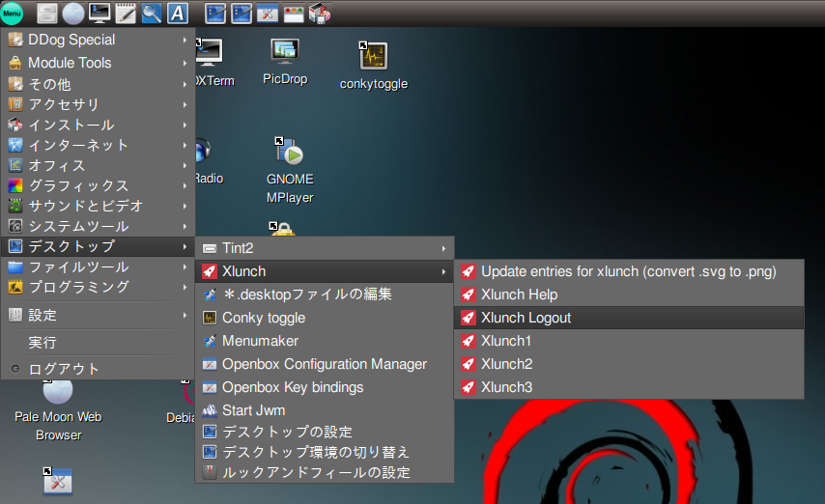The height and width of the screenshot is (504, 825).
Task: Click the mountain icon beside Start Jwm
Action: click(210, 410)
